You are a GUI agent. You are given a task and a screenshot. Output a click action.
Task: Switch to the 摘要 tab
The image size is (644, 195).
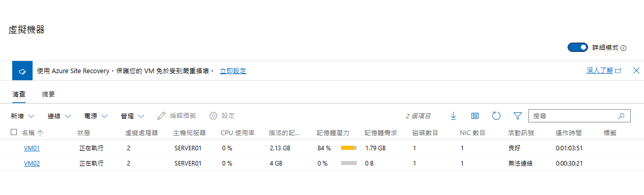[48, 94]
